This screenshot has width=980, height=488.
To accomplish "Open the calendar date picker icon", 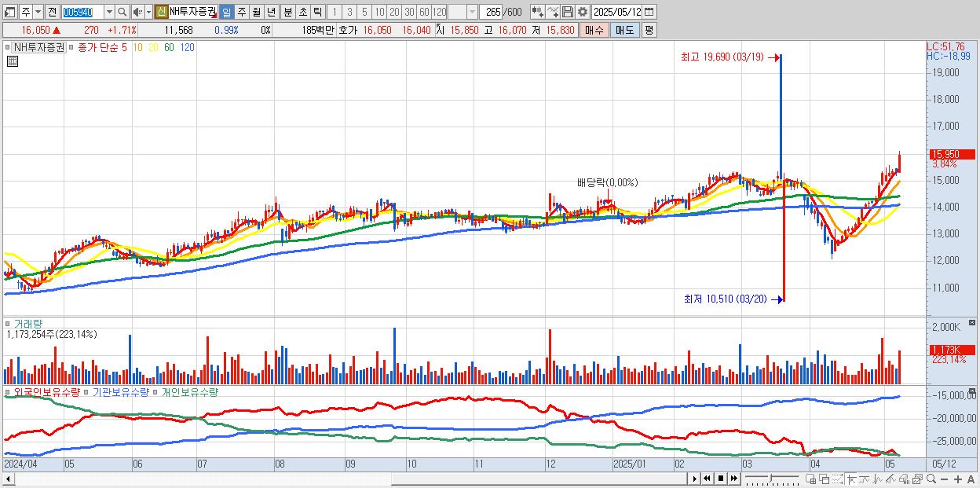I will tap(649, 12).
